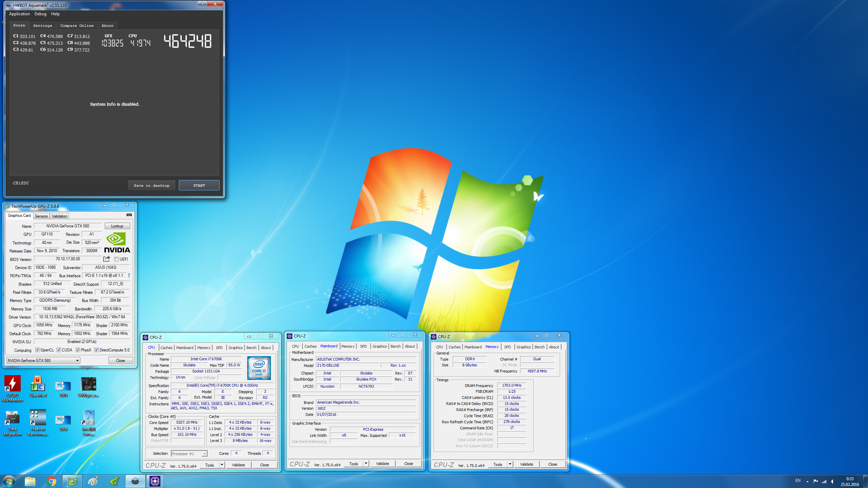Screen dimensions: 868x488
Task: Toggle the CUDA checkbox
Action: (59, 350)
